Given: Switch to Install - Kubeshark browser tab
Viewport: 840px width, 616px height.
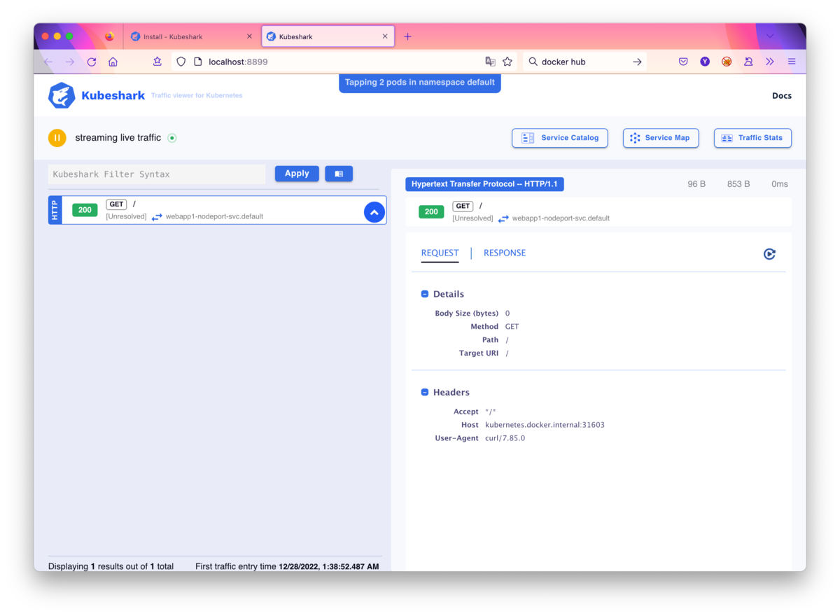Looking at the screenshot, I should 191,36.
